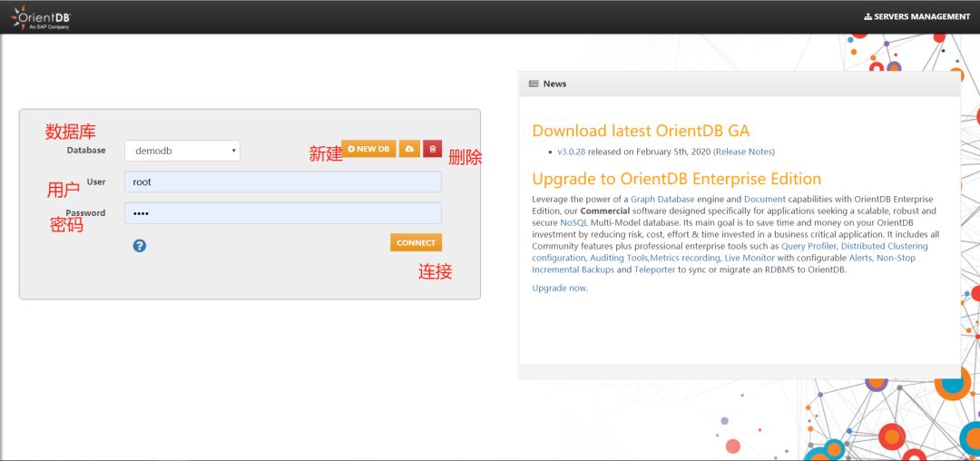Open the v3.0.28 release link

[x=572, y=152]
